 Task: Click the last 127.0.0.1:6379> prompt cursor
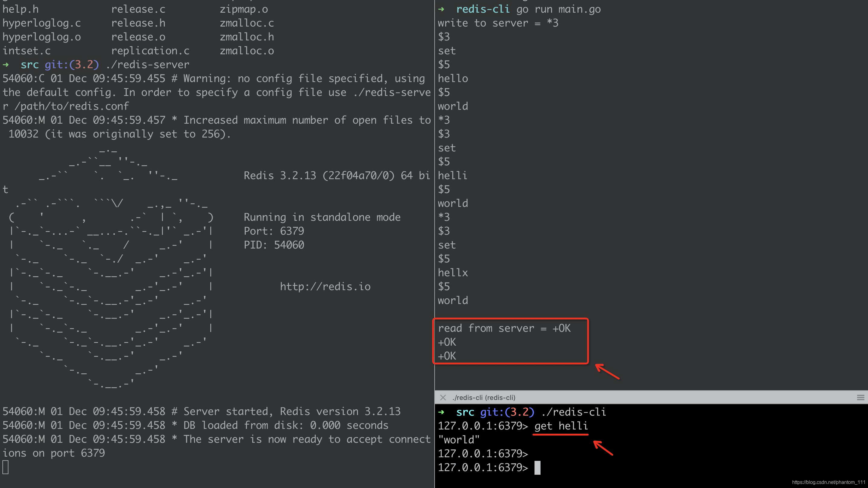click(538, 467)
